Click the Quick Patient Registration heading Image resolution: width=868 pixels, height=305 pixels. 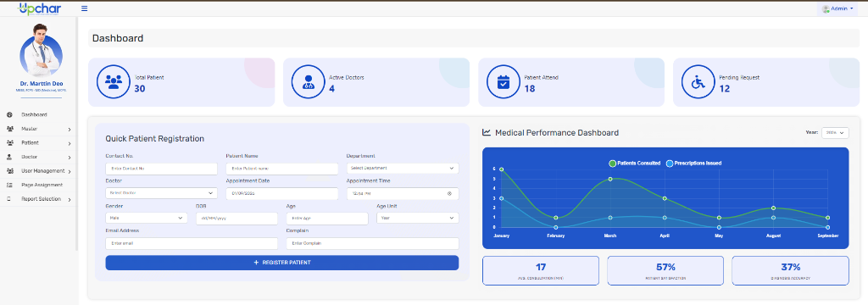pyautogui.click(x=154, y=138)
